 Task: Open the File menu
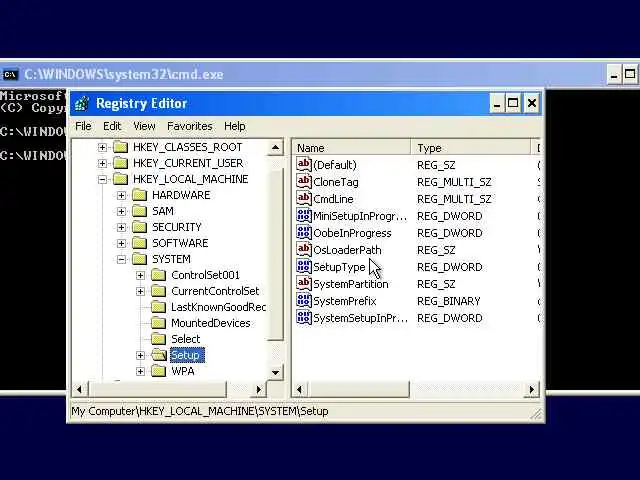[x=83, y=126]
